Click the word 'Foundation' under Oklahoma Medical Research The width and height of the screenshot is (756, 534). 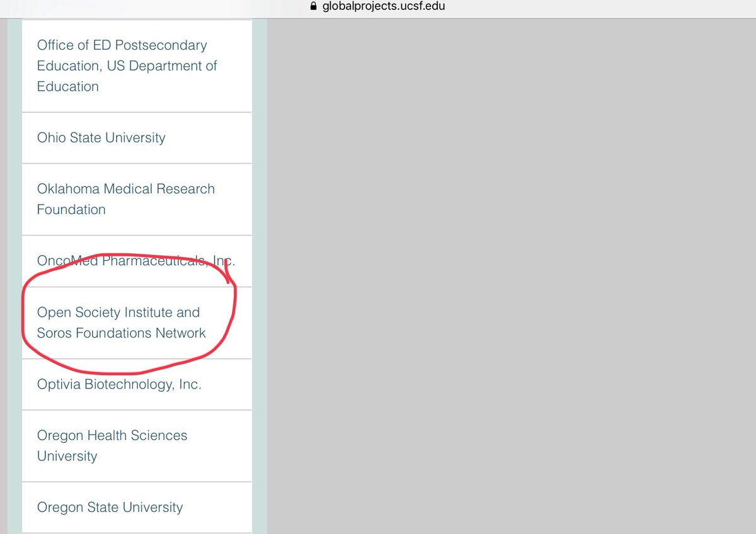coord(71,209)
